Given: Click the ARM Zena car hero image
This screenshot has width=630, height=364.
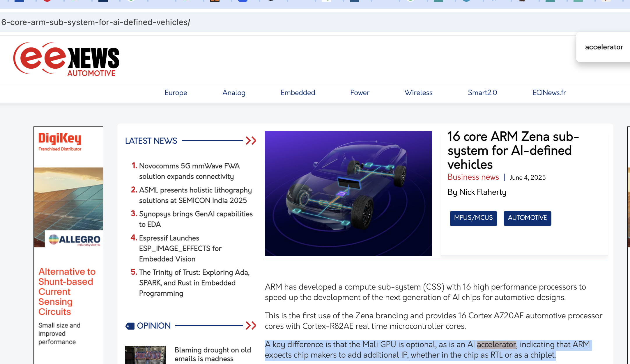Looking at the screenshot, I should [x=348, y=193].
